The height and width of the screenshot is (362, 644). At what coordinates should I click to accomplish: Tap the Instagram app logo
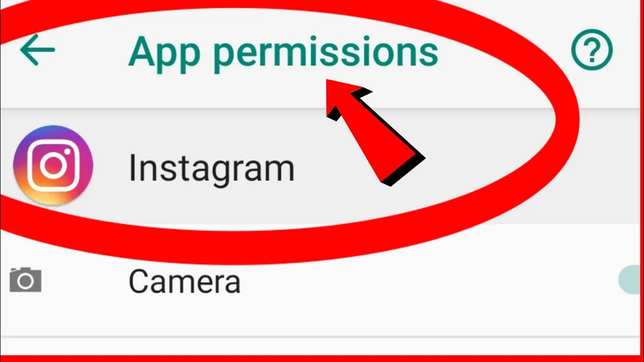53,165
